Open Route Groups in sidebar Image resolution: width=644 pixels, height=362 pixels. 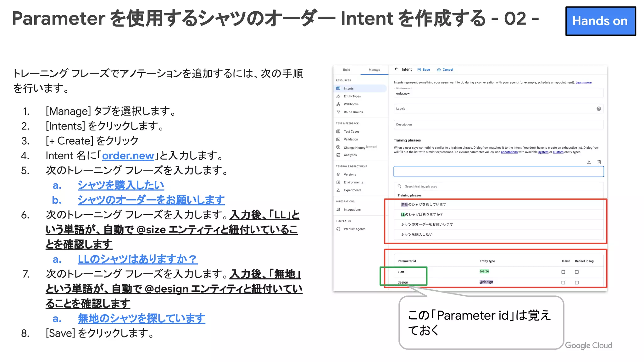353,112
